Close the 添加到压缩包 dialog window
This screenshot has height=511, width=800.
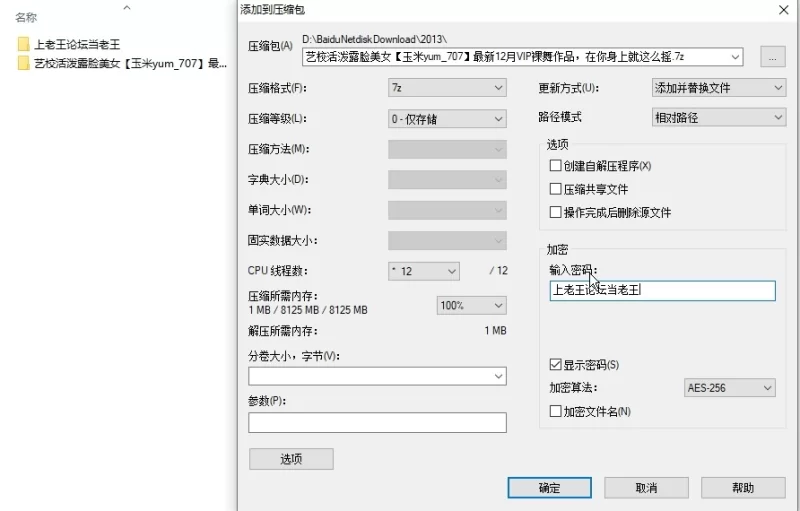click(782, 9)
